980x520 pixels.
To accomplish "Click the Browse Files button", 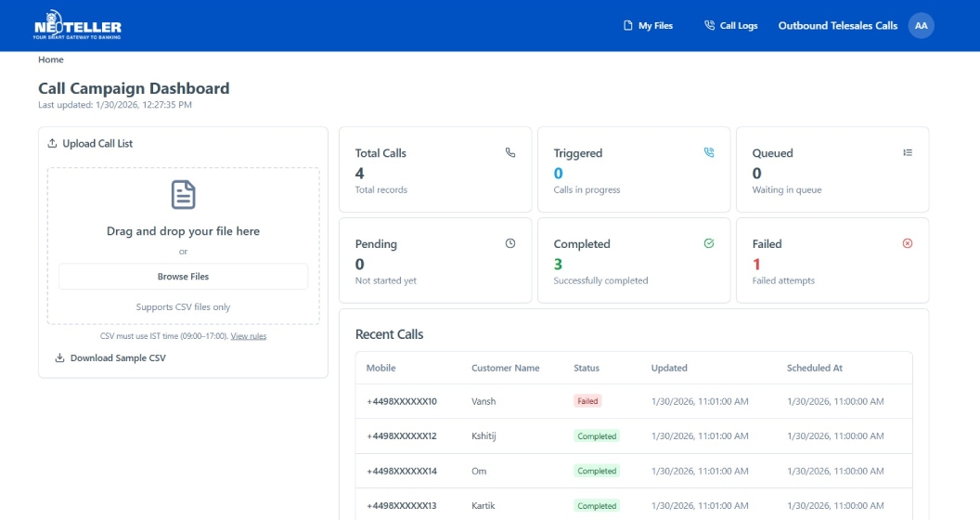I will [x=183, y=277].
